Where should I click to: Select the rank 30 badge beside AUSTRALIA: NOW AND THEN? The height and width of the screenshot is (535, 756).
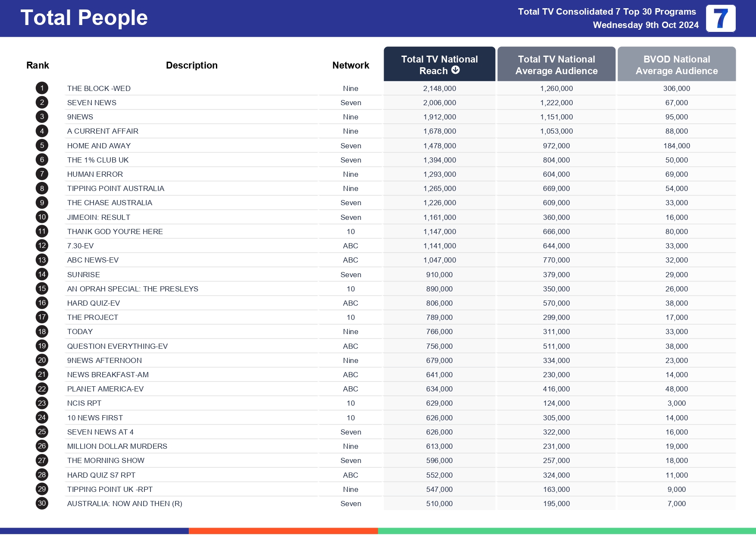click(41, 503)
